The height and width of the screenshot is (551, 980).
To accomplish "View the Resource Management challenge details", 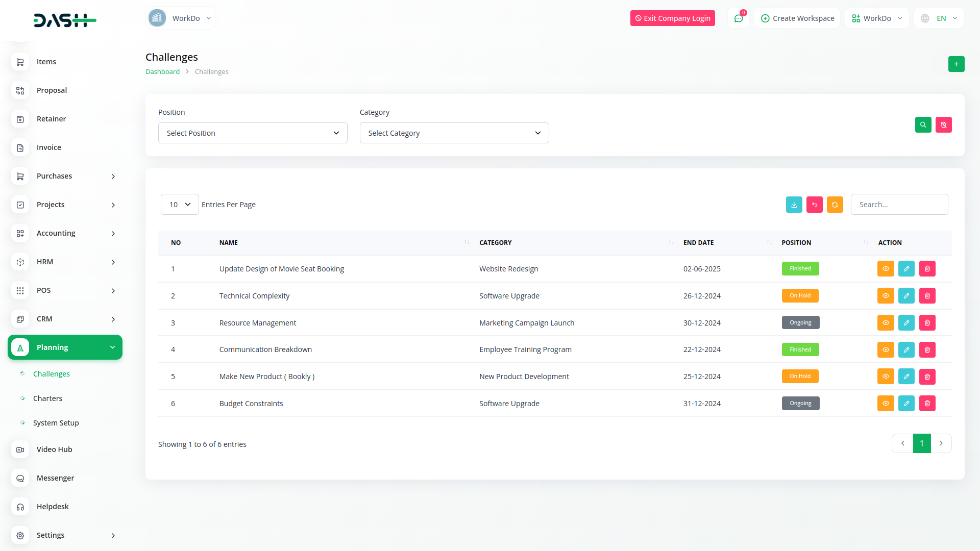I will coord(886,323).
